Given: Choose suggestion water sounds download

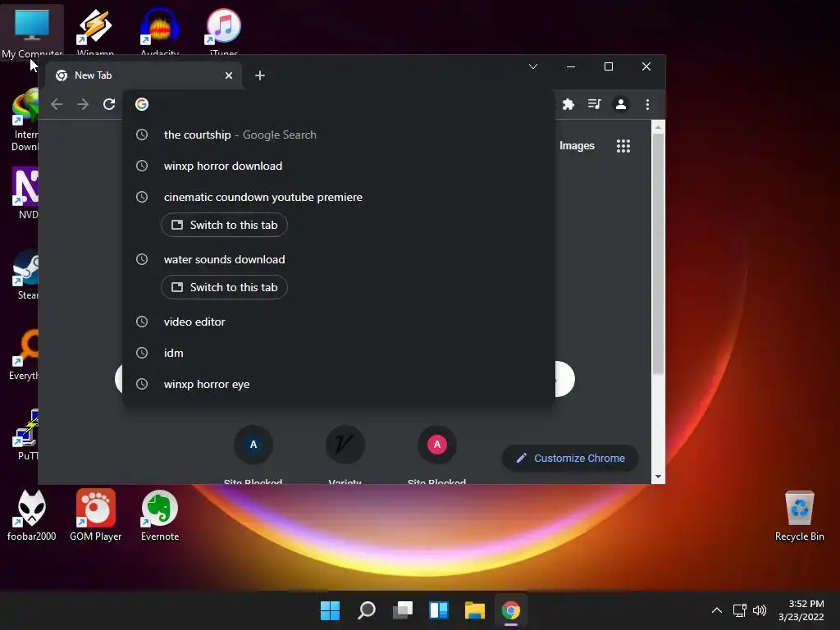Looking at the screenshot, I should (x=338, y=259).
